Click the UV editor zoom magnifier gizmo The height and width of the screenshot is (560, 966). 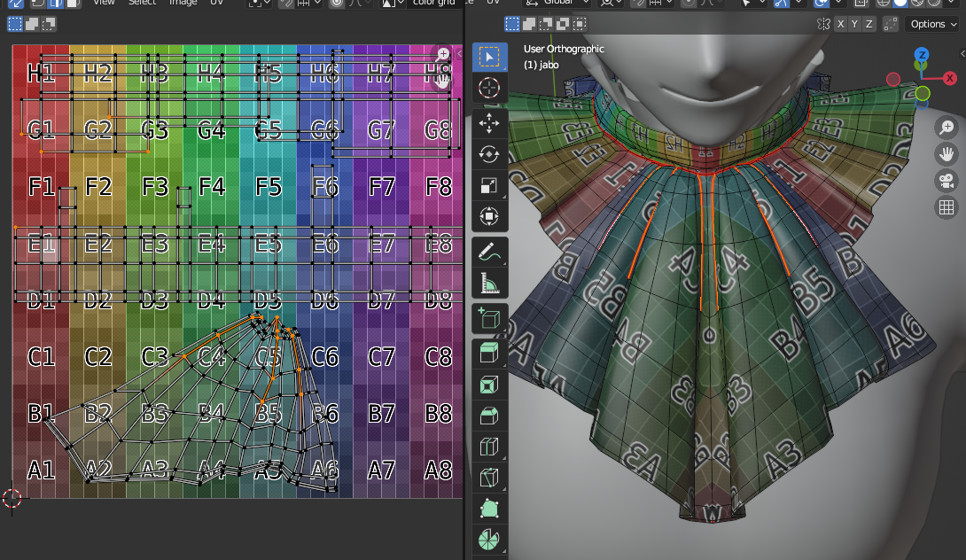443,54
